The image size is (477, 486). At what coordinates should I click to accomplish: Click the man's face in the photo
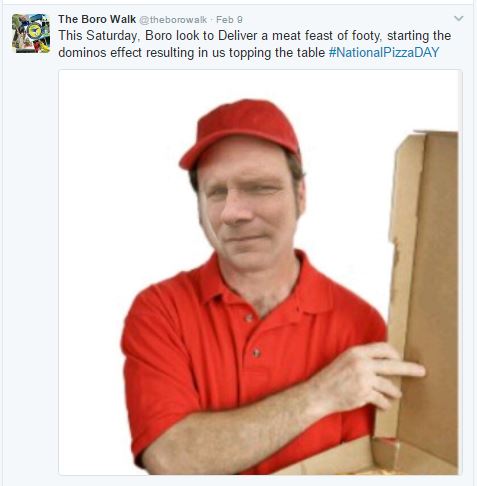click(x=250, y=207)
